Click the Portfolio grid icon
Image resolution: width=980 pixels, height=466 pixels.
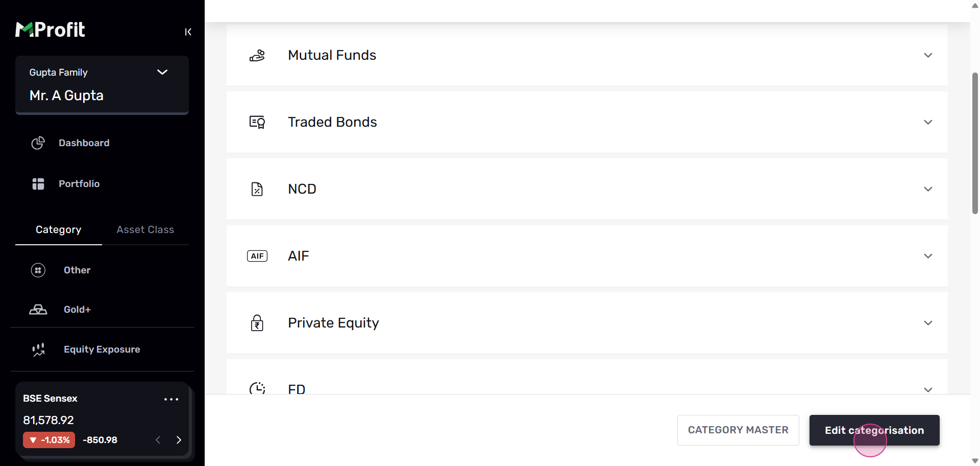click(38, 184)
